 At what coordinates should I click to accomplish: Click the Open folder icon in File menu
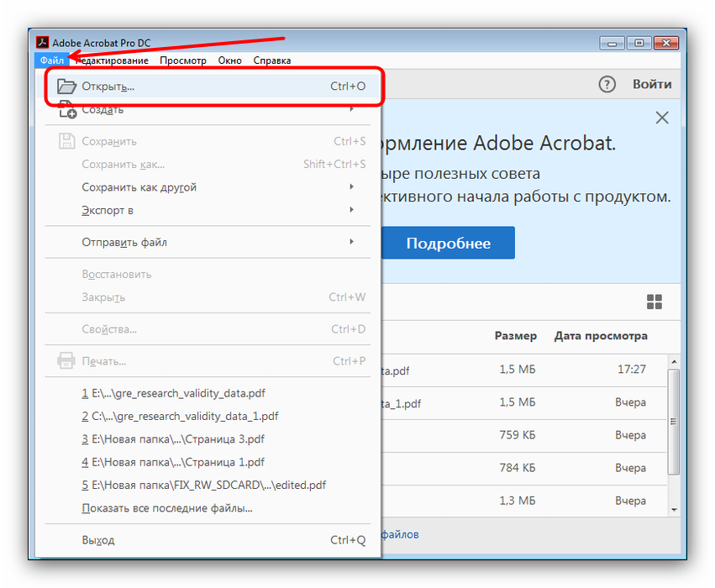point(66,86)
